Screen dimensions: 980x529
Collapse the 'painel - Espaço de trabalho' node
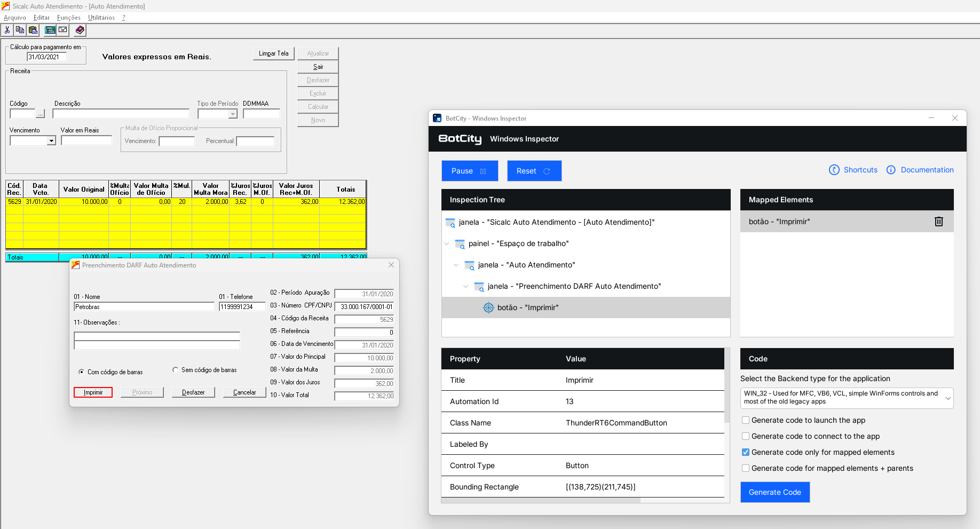pyautogui.click(x=447, y=244)
